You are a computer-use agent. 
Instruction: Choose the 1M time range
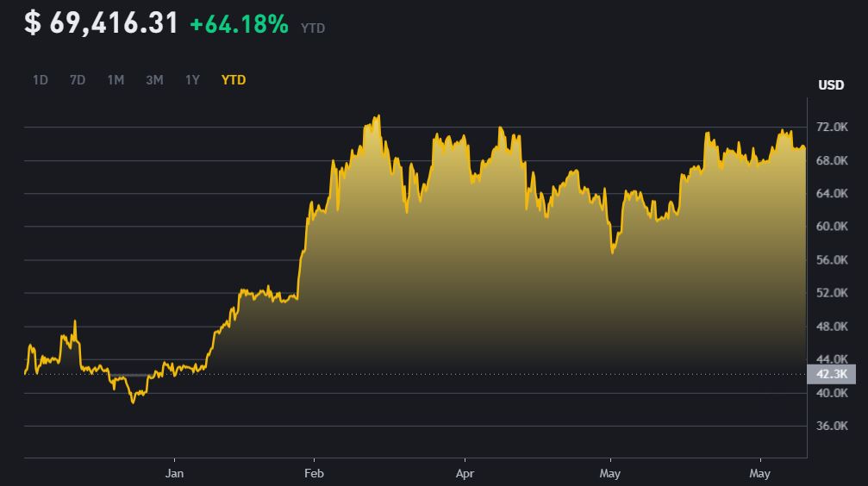pos(116,80)
